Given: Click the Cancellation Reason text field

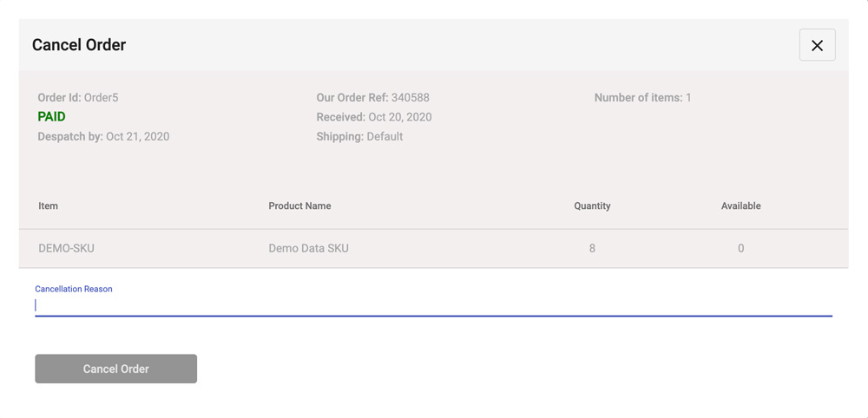Looking at the screenshot, I should tap(433, 305).
